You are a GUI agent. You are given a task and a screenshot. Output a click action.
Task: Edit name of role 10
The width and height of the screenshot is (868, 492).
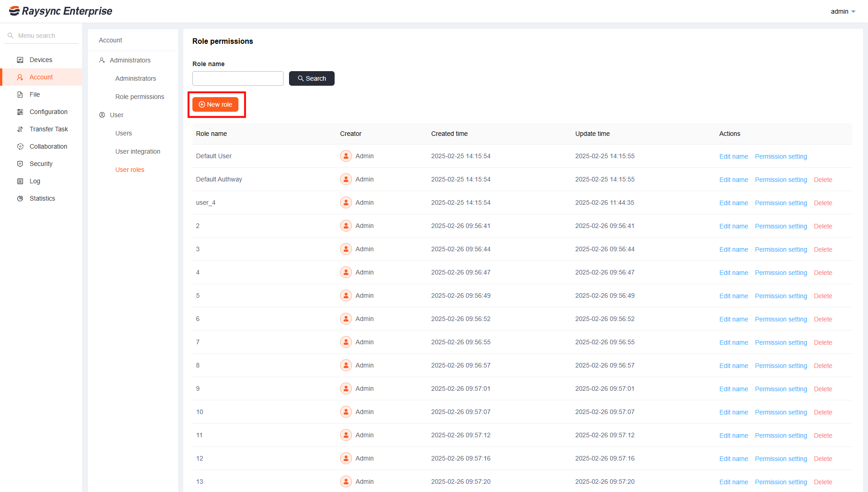click(734, 412)
